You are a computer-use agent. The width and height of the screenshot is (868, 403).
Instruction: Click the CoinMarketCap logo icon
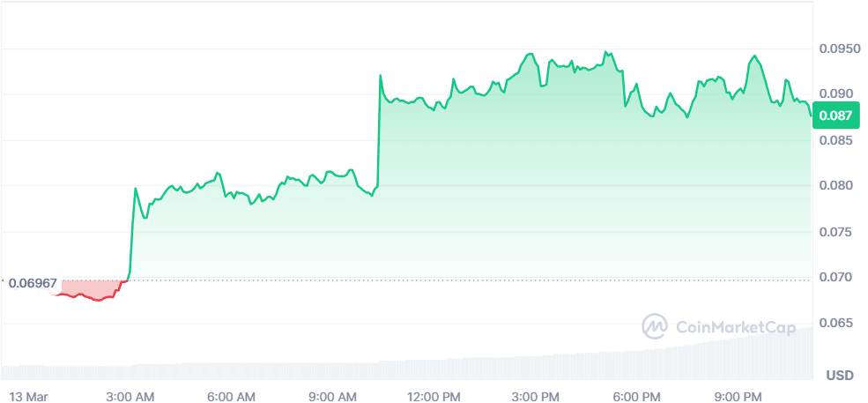[x=655, y=326]
